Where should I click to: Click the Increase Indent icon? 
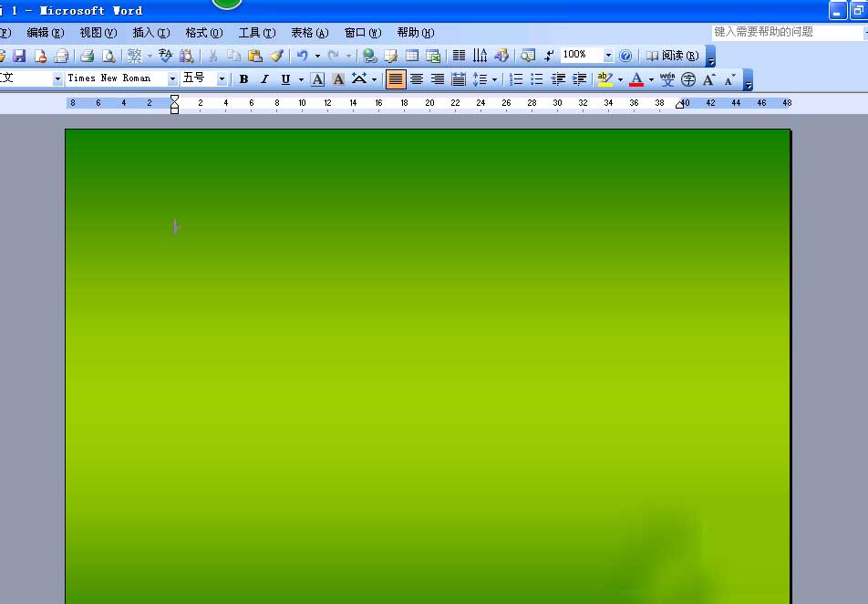579,79
